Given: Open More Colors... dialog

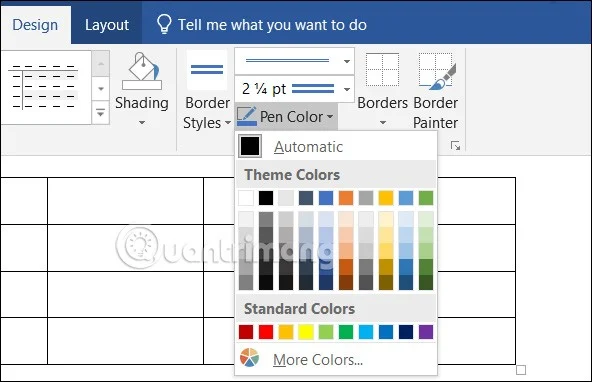Looking at the screenshot, I should pyautogui.click(x=336, y=359).
